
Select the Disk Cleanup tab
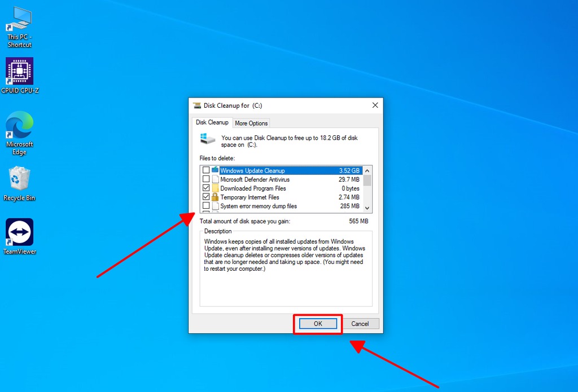(x=212, y=122)
